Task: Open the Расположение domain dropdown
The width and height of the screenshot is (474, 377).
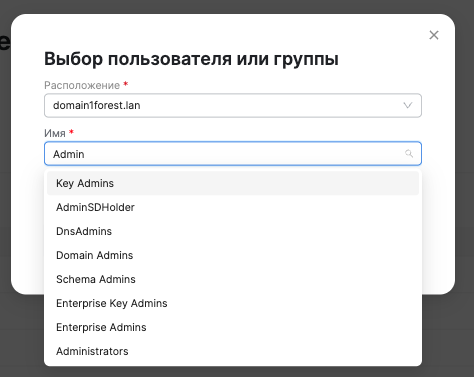Action: pos(233,105)
